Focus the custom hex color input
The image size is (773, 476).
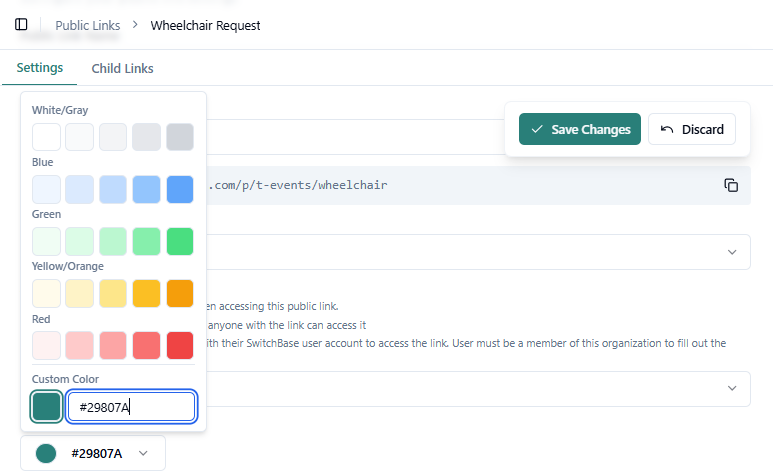tap(130, 406)
